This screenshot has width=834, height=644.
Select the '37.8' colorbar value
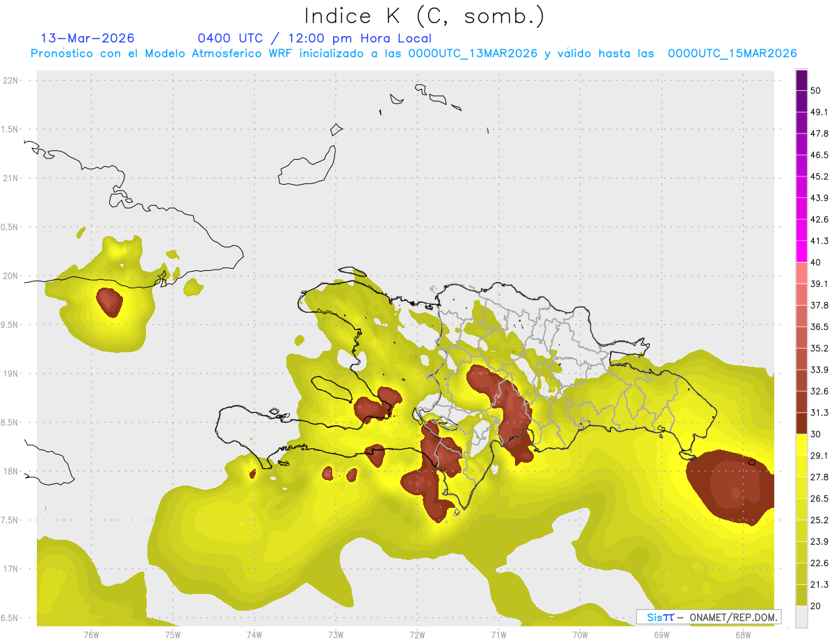(x=819, y=305)
